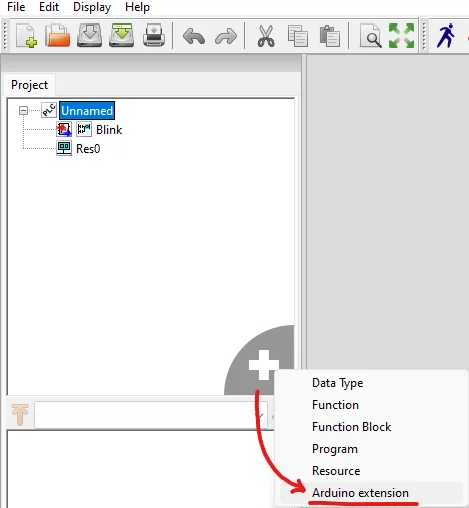Select the Blink program in the tree
Viewport: 469px width, 508px height.
(x=109, y=130)
